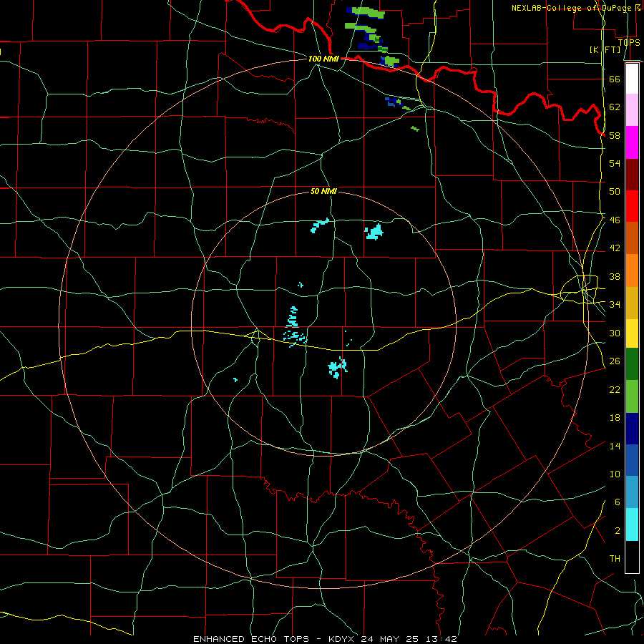Select the bright red legend swatch
This screenshot has height=644, width=644.
pos(632,206)
